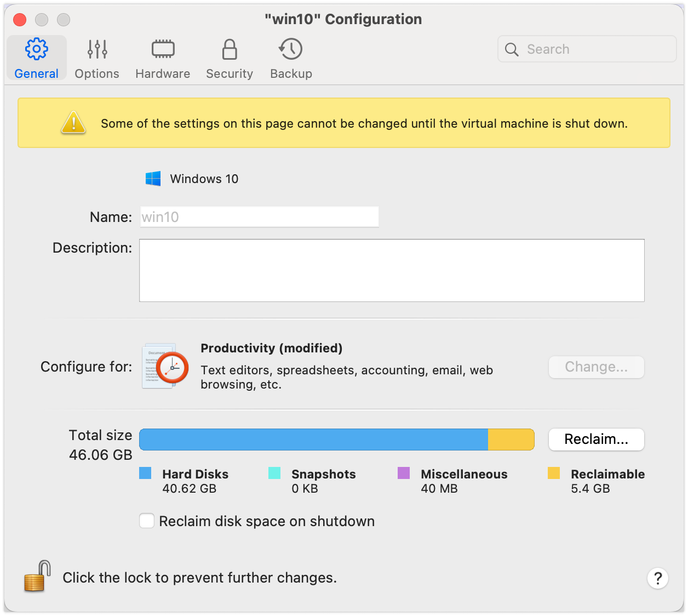This screenshot has width=688, height=616.
Task: Click the search magnifier icon
Action: [512, 49]
